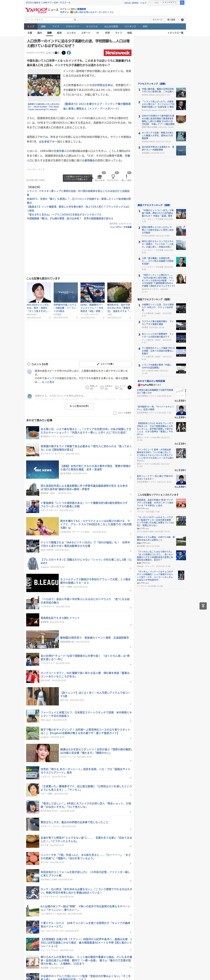
Task: Dismiss the DeNA、救援陣がパーフェクトリレー recommended card
Action: click(x=103, y=318)
